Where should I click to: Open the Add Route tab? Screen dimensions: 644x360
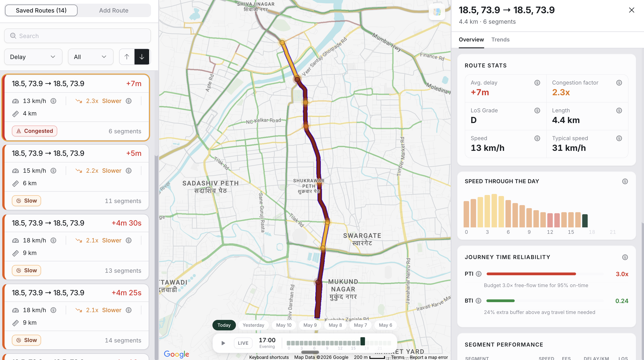[x=114, y=10]
